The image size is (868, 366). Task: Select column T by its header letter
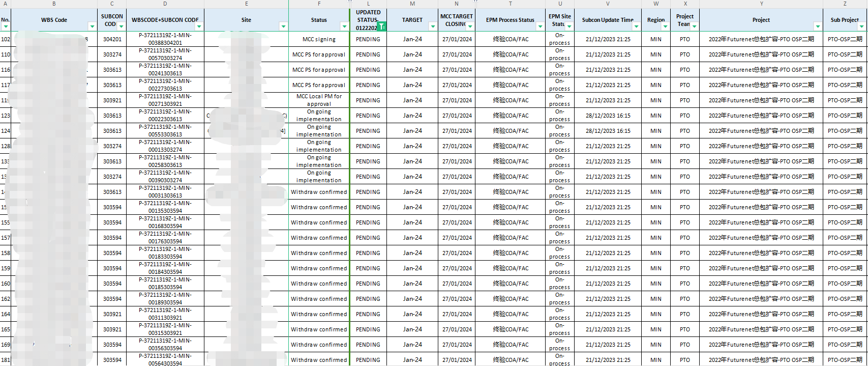point(510,4)
